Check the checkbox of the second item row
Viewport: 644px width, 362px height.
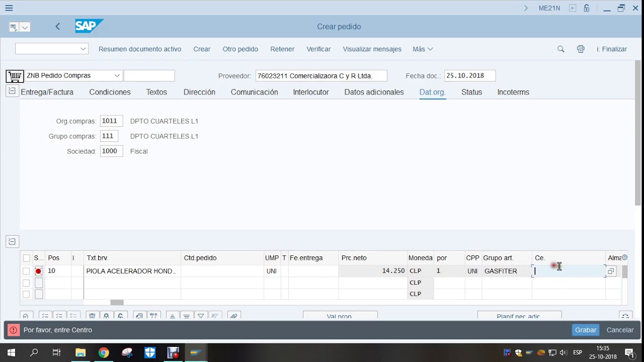tap(26, 283)
